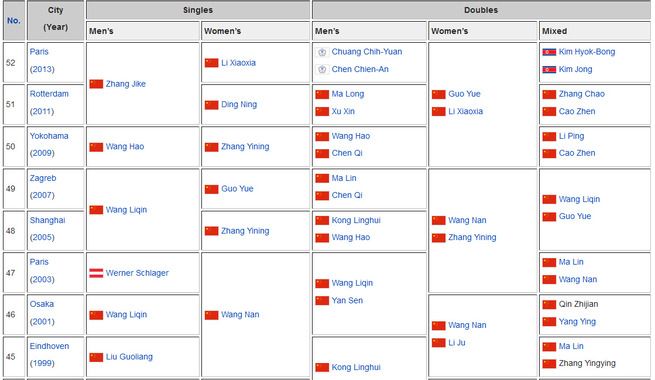This screenshot has height=380, width=655.
Task: Click the Singles group header
Action: pos(198,10)
